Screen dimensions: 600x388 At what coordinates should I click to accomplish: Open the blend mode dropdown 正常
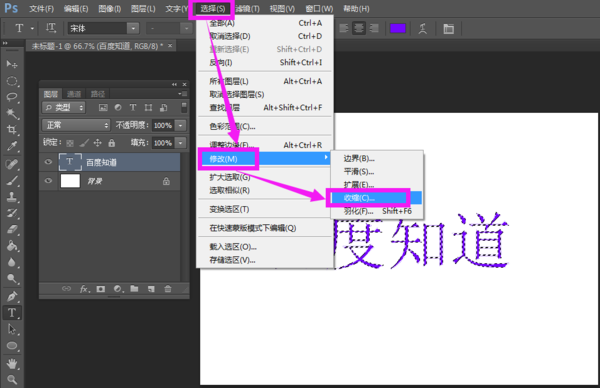tap(76, 125)
